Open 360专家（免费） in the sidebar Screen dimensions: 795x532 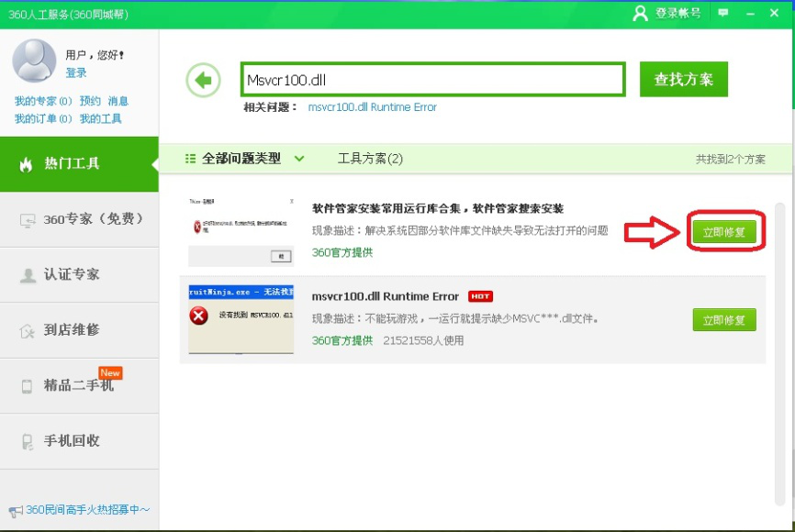(79, 220)
